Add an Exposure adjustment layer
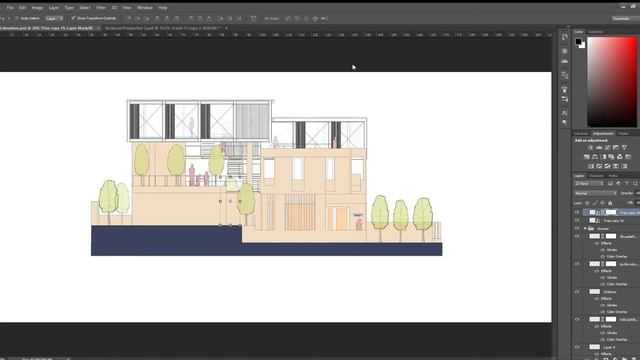Screen dimensions: 640x360 coord(616,147)
